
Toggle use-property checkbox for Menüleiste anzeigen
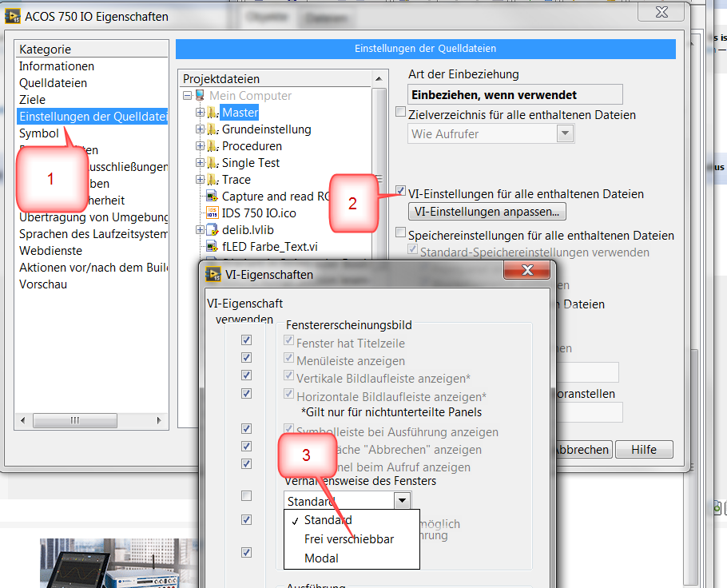[x=247, y=358]
